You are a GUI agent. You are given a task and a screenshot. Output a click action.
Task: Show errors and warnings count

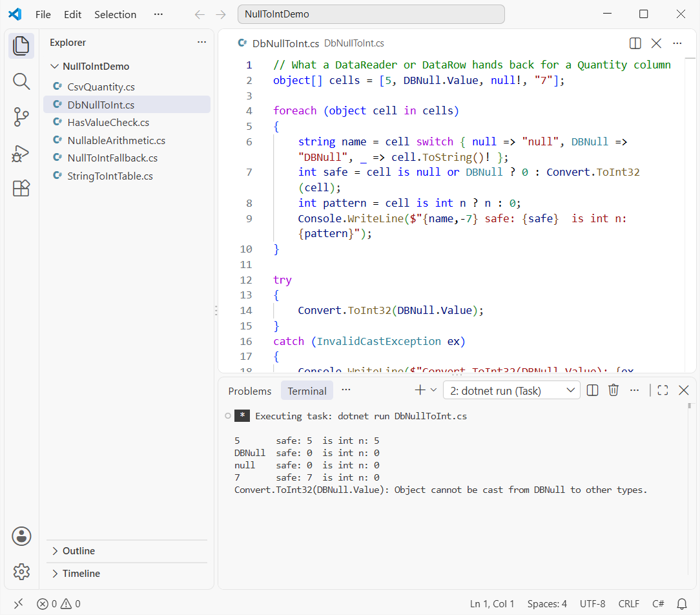(59, 604)
